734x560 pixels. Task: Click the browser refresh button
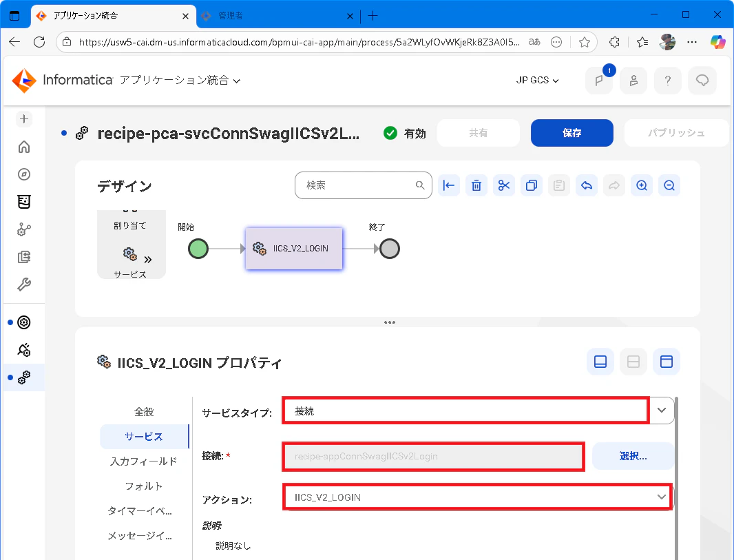click(39, 42)
